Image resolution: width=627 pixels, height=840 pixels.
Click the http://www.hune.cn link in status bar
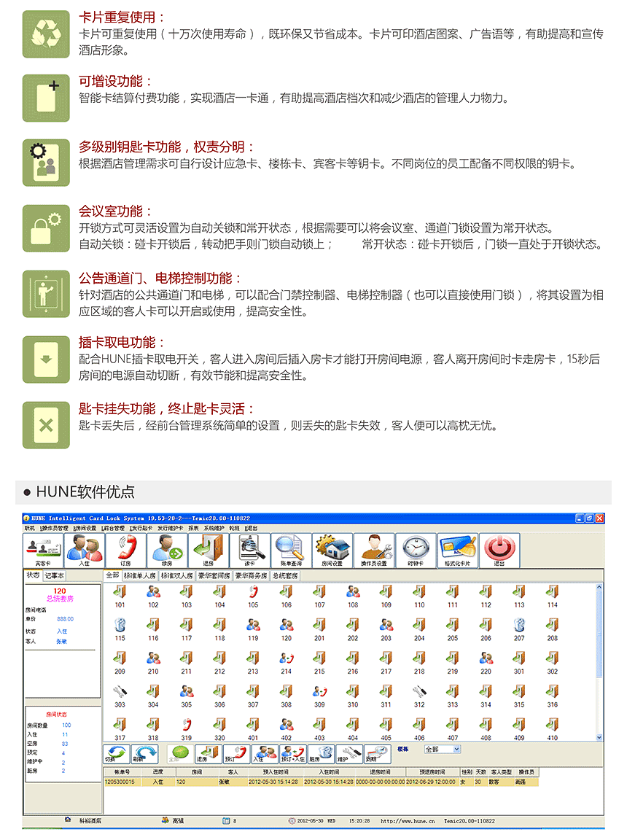click(x=408, y=821)
